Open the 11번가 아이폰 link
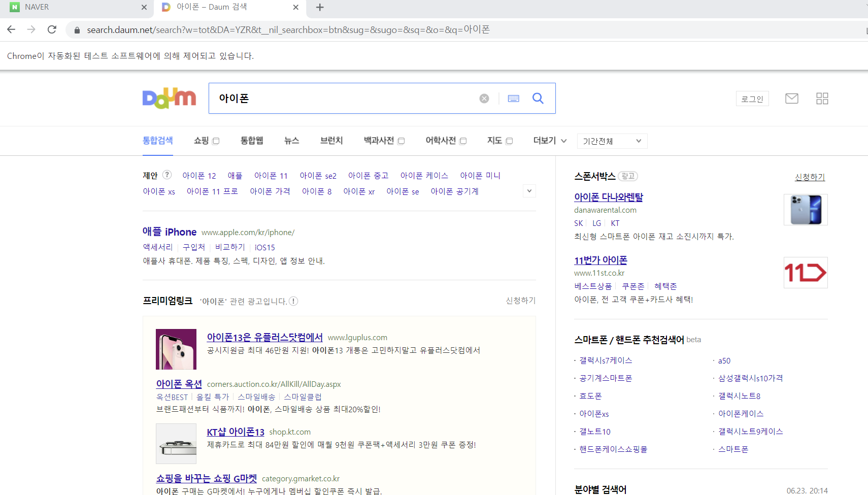This screenshot has width=868, height=495. pyautogui.click(x=600, y=260)
